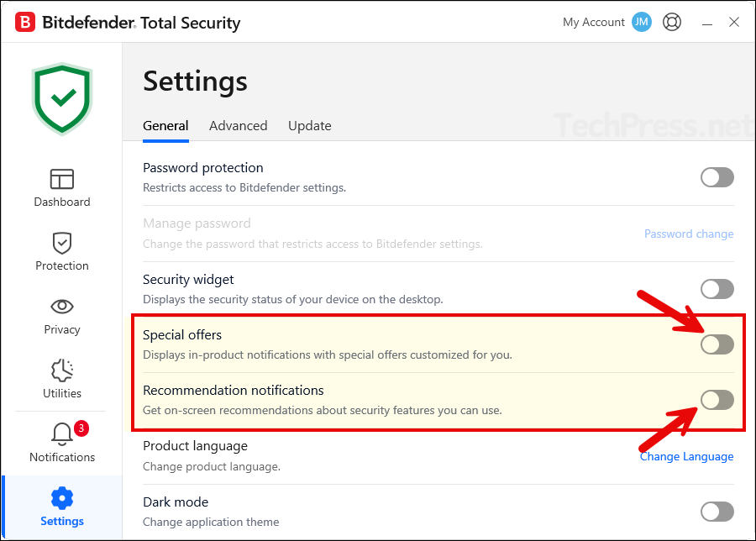Screen dimensions: 756x541
Task: Enable the Dark mode toggle
Action: (x=717, y=512)
